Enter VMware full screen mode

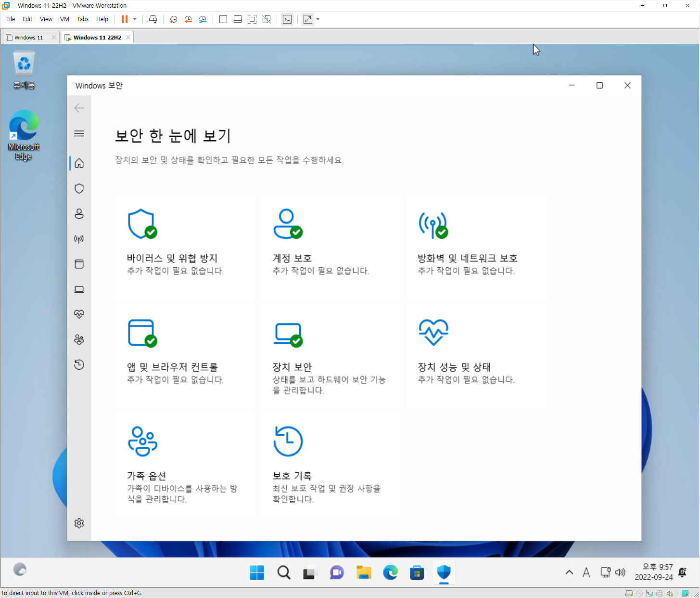(252, 19)
